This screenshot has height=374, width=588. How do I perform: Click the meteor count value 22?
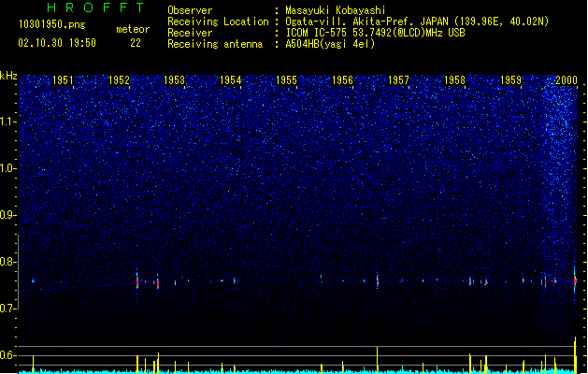[x=136, y=43]
